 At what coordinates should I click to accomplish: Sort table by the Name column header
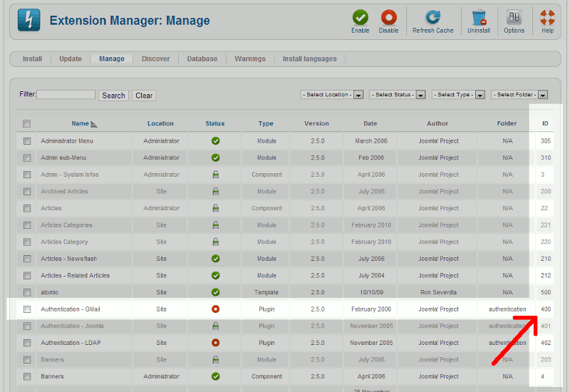(x=81, y=123)
